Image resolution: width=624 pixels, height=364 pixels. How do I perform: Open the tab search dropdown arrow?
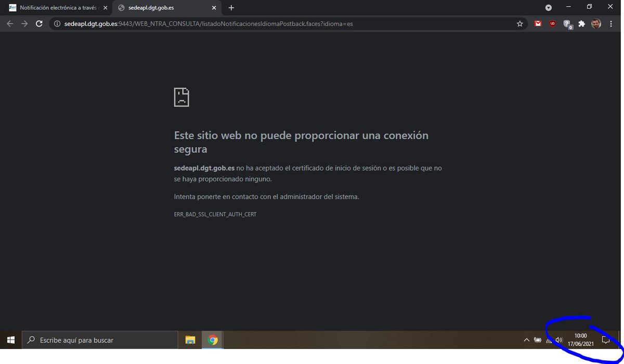[549, 8]
